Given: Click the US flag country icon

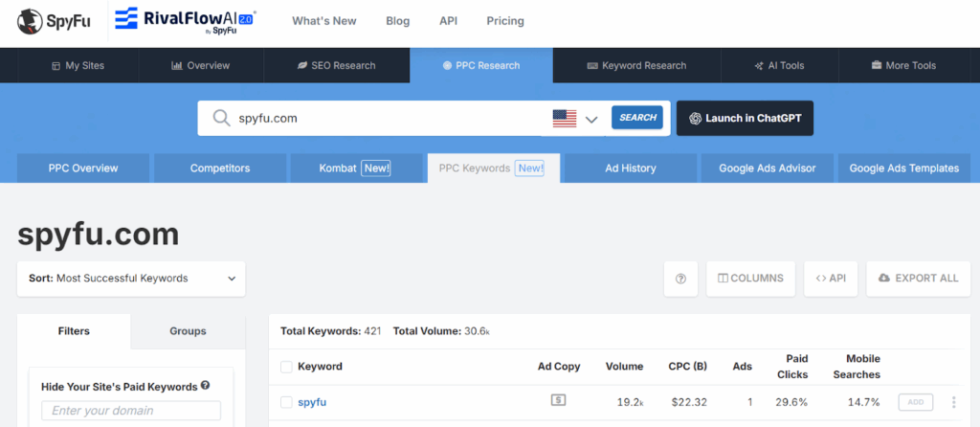Looking at the screenshot, I should tap(565, 118).
